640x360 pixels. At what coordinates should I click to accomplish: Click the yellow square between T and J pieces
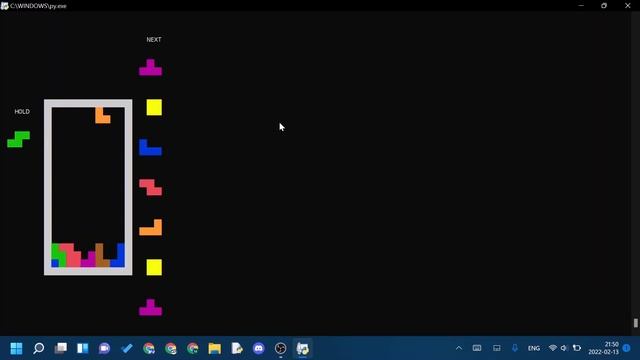coord(154,107)
